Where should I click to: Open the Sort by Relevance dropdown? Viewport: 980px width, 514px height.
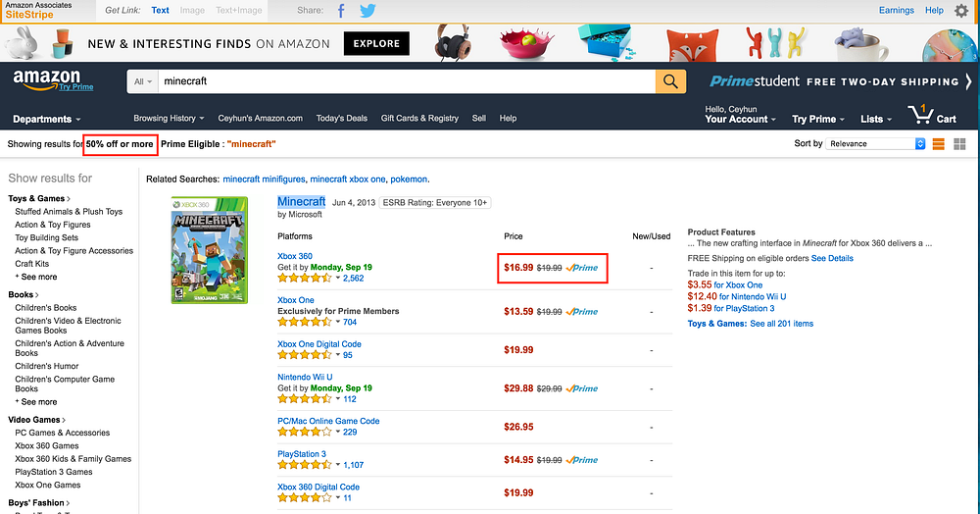(x=875, y=144)
